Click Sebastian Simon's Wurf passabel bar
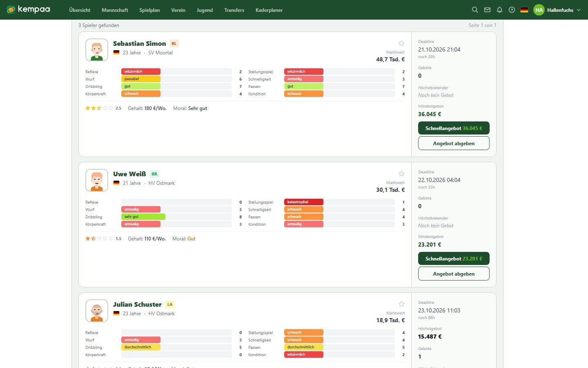Viewport: 588px width, 368px height. (x=141, y=79)
